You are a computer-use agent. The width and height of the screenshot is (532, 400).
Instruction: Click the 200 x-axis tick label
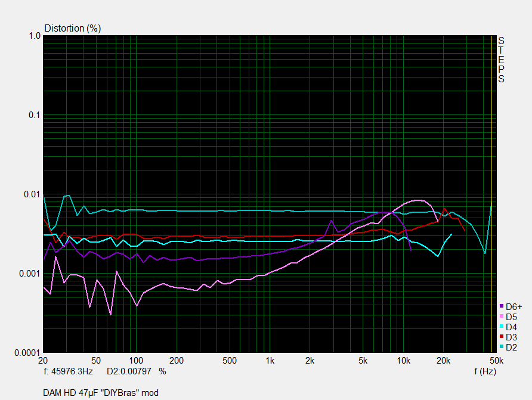(x=177, y=361)
